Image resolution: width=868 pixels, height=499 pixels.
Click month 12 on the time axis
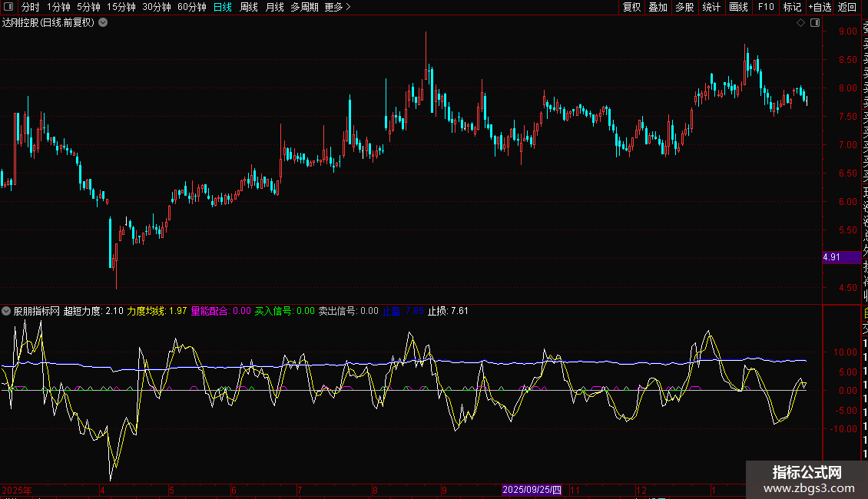point(641,490)
